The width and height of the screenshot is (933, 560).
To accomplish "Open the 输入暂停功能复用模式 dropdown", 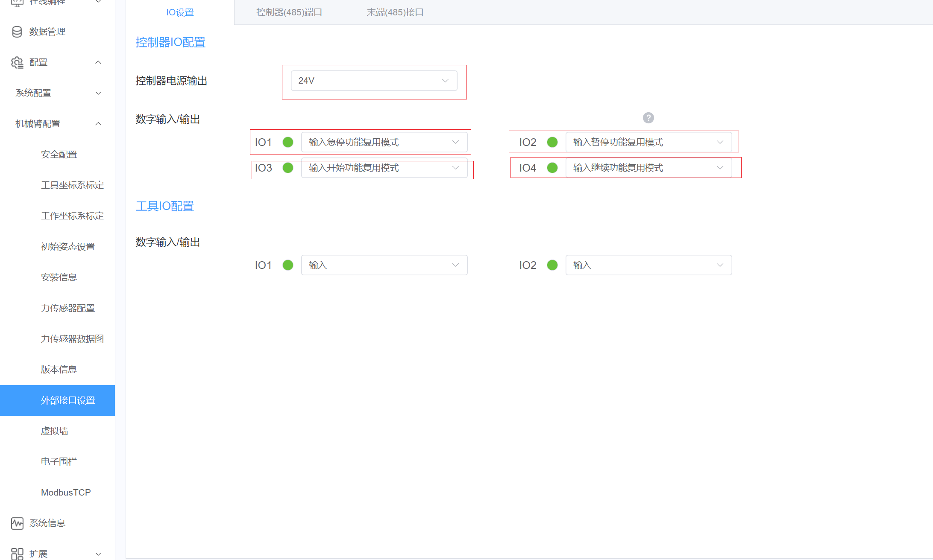I will click(x=648, y=142).
